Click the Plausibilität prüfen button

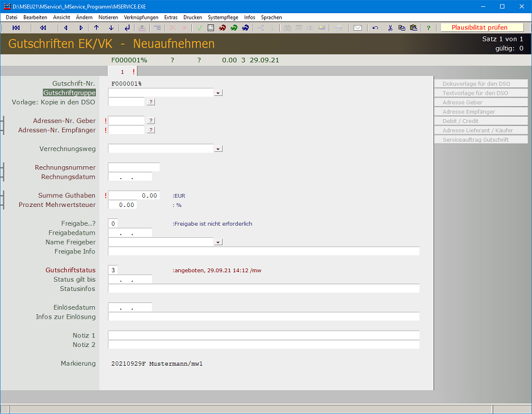point(479,28)
